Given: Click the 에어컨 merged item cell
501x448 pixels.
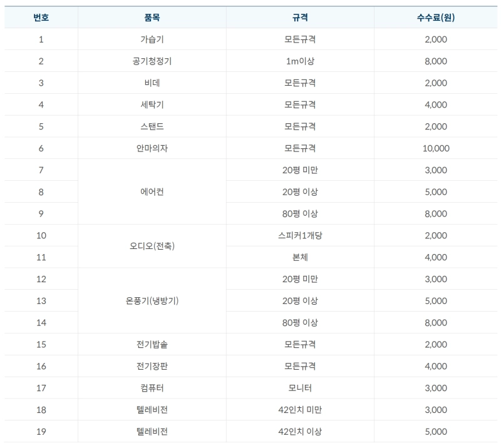Looking at the screenshot, I should pyautogui.click(x=152, y=192).
